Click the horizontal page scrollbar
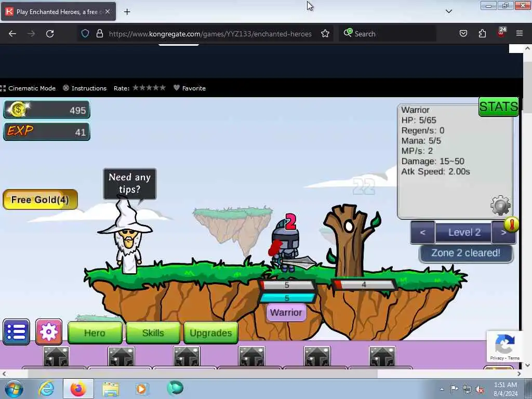 pyautogui.click(x=203, y=374)
